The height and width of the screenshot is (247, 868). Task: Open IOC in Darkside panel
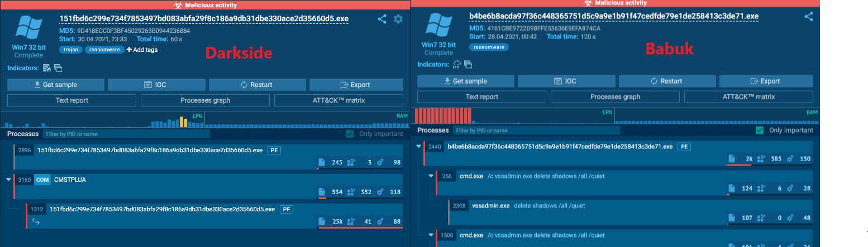[156, 85]
